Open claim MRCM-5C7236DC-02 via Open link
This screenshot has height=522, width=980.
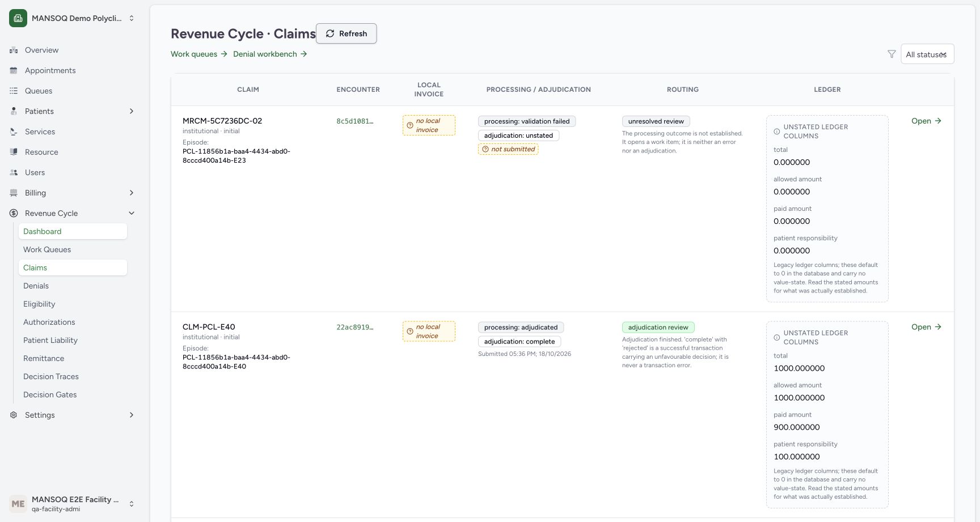point(926,121)
